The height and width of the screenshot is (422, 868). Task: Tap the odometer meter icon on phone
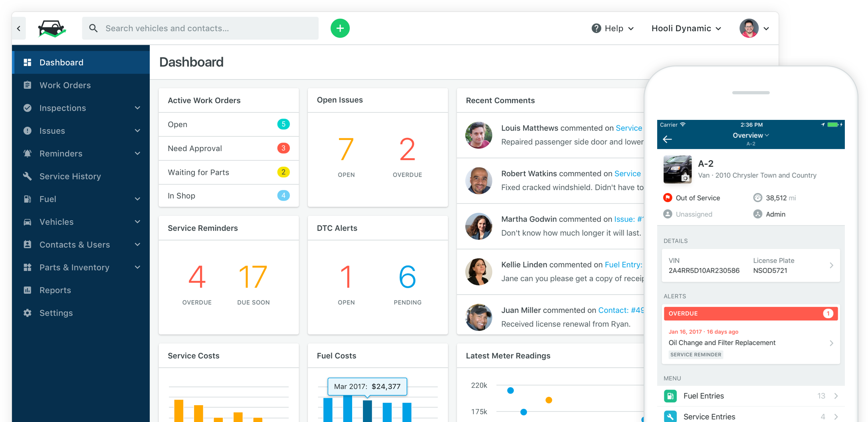(758, 198)
